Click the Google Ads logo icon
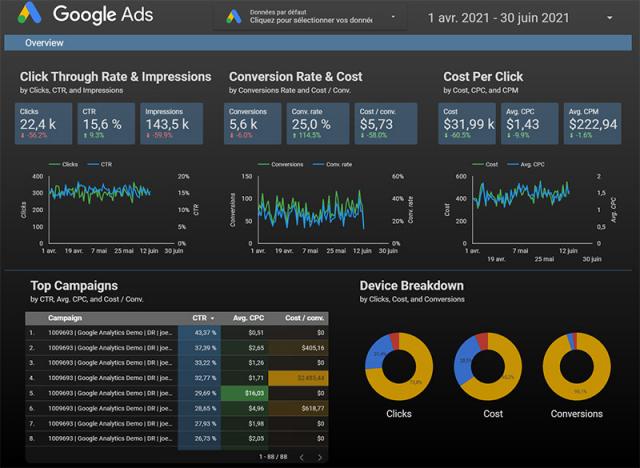Viewport: 640px width, 468px height. (x=29, y=13)
